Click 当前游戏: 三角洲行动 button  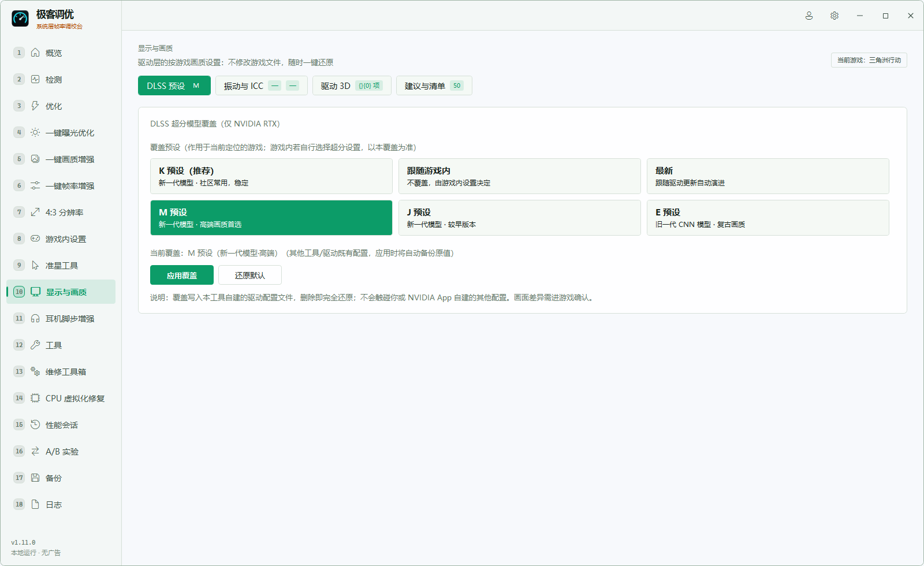869,60
